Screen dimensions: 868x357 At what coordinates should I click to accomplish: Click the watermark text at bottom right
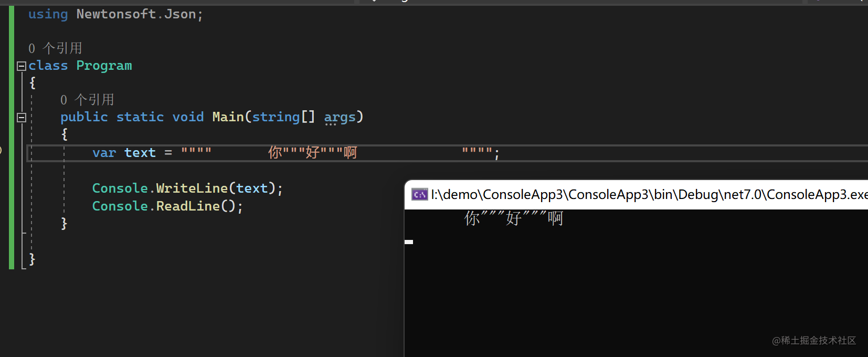click(813, 341)
